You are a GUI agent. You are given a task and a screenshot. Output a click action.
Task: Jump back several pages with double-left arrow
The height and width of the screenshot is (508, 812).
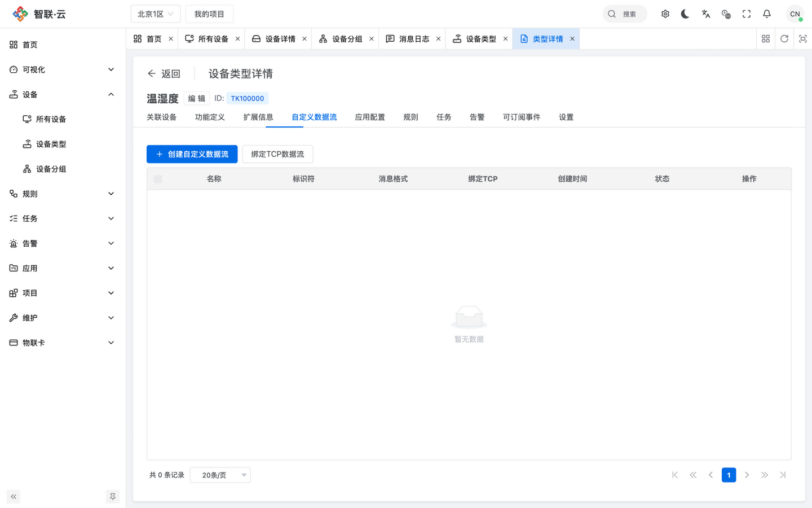(x=693, y=475)
